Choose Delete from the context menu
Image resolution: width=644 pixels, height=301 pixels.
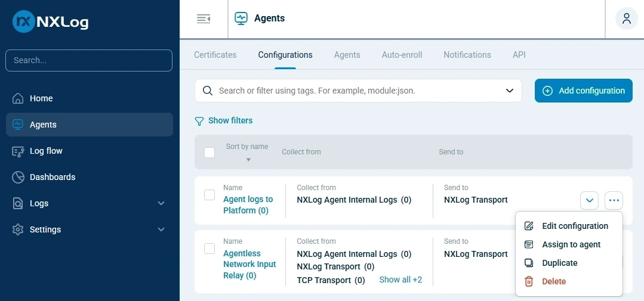coord(569,281)
